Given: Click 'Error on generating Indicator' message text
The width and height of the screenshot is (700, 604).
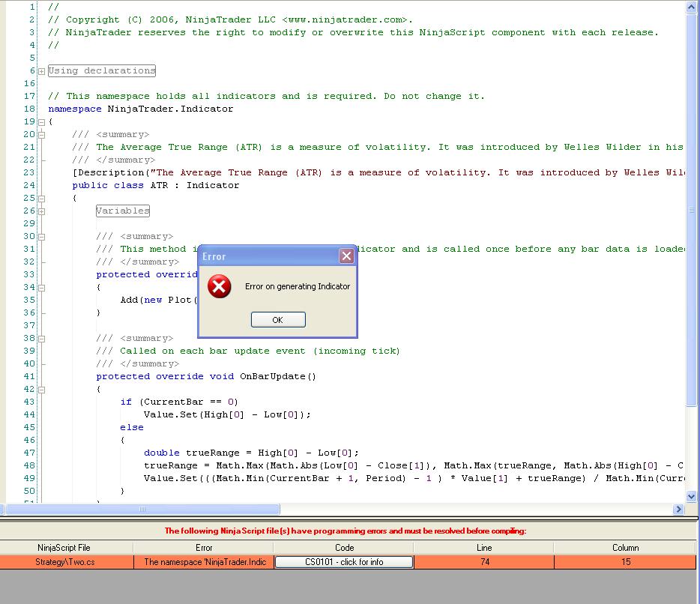Looking at the screenshot, I should pos(298,286).
